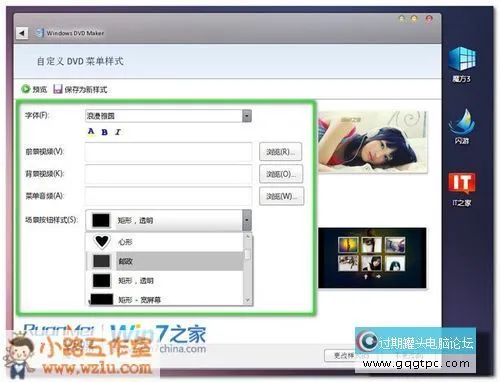The width and height of the screenshot is (500, 382).
Task: Select the heart shape 心形 option
Action: coord(164,242)
